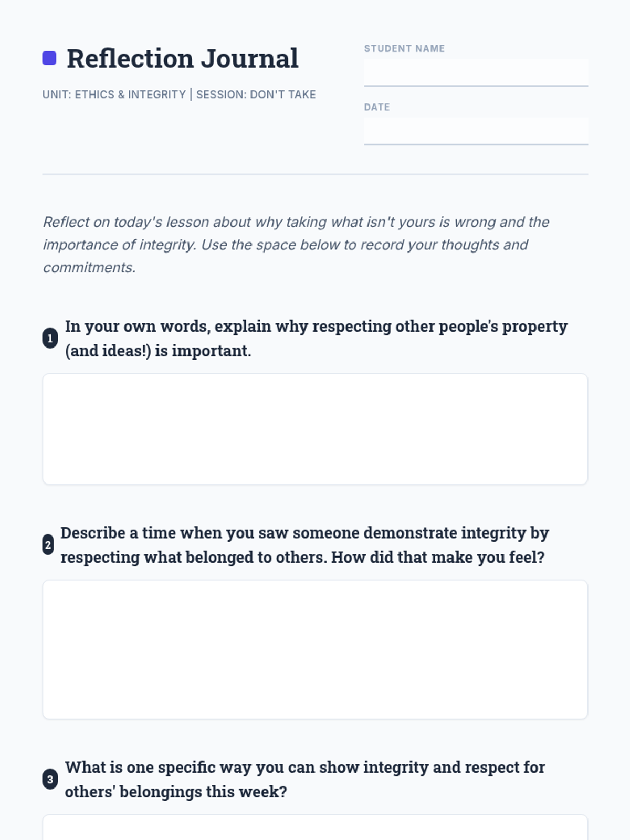The height and width of the screenshot is (840, 630).
Task: Focus the Student Name input field
Action: pyautogui.click(x=476, y=72)
